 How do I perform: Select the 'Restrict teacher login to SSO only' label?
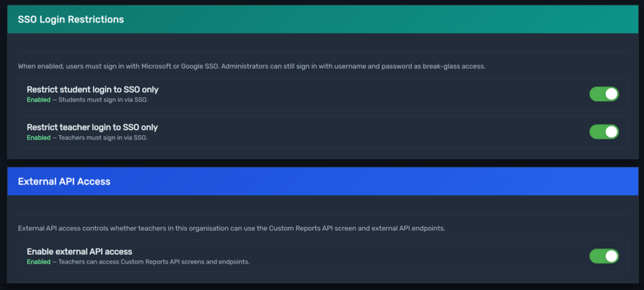point(92,127)
